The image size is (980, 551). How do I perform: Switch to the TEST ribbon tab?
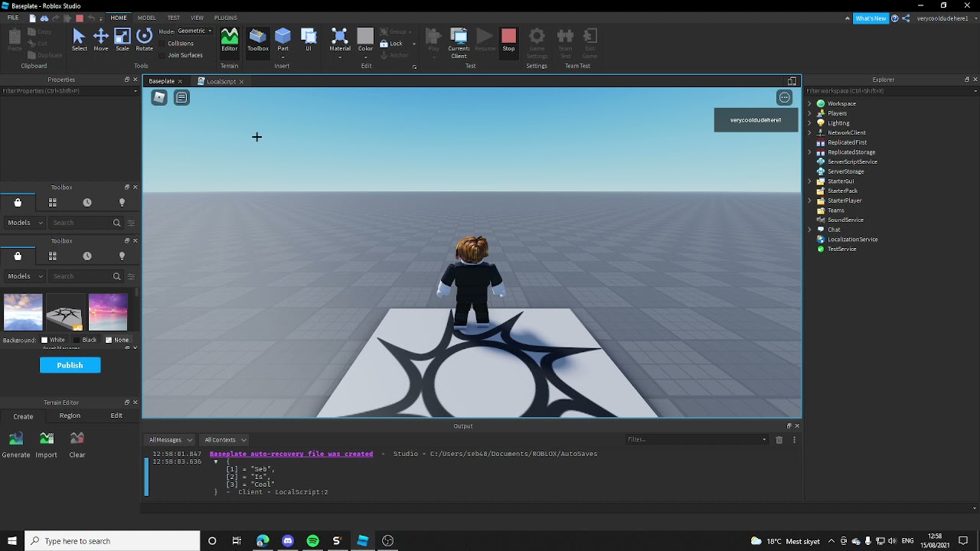click(x=174, y=18)
